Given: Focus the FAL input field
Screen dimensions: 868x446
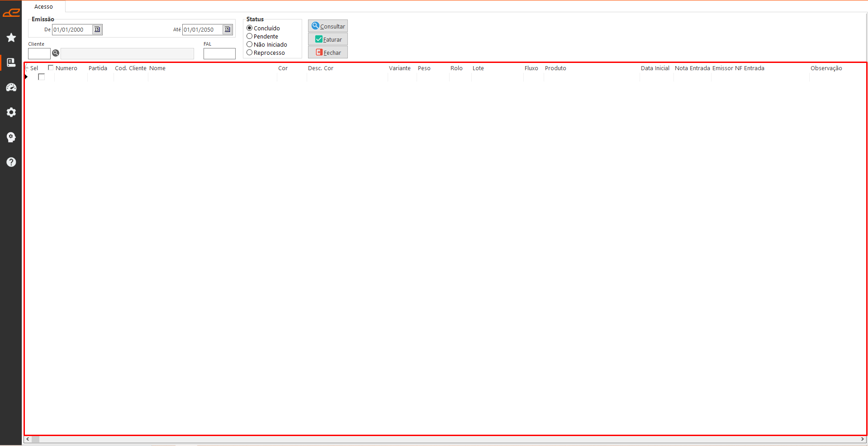Looking at the screenshot, I should pos(219,54).
